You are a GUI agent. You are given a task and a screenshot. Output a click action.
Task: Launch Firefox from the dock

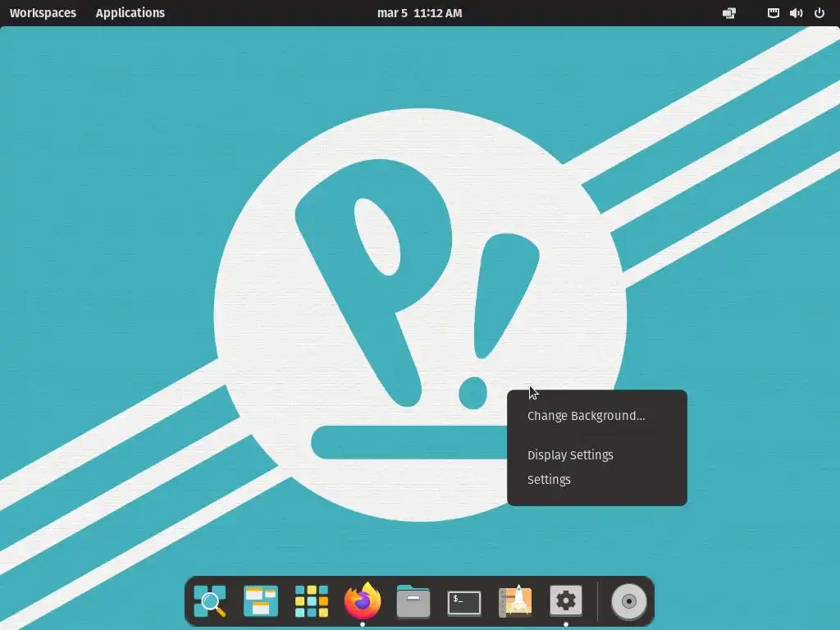362,600
